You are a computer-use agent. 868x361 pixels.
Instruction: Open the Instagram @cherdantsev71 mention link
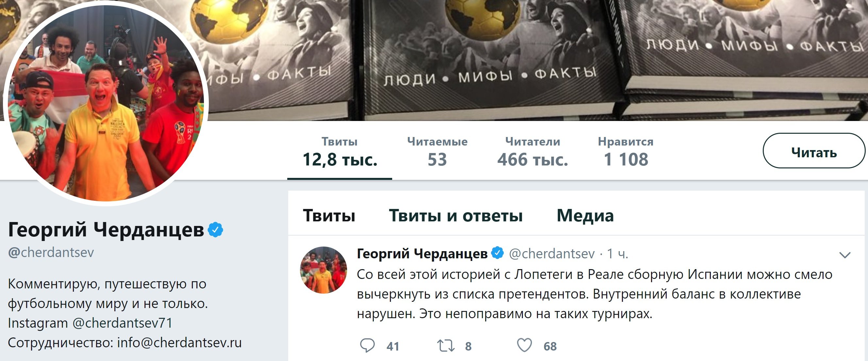click(x=123, y=323)
